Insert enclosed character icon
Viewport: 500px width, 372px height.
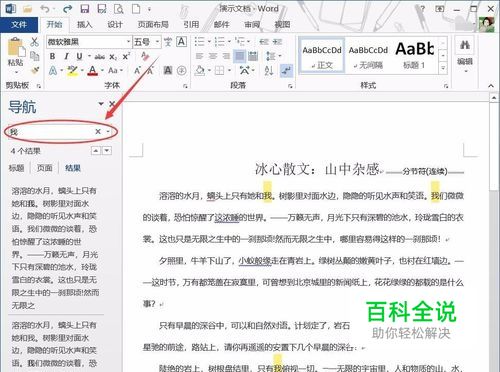182,70
